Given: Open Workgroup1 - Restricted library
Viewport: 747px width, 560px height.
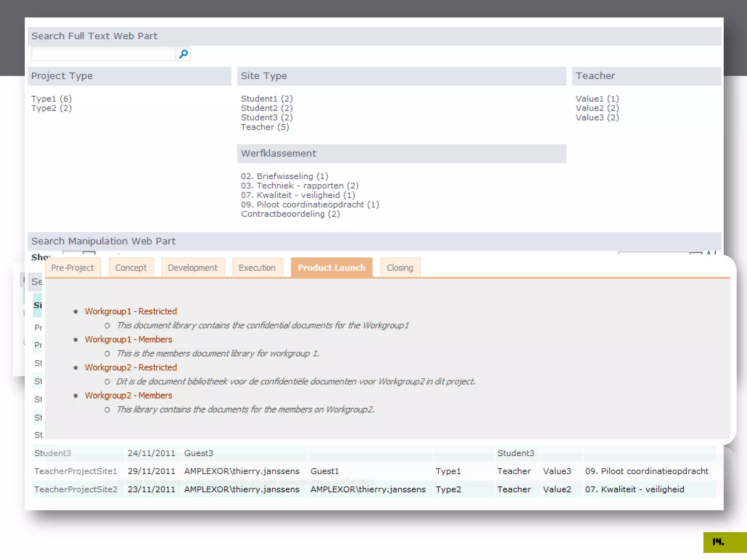Looking at the screenshot, I should point(131,311).
